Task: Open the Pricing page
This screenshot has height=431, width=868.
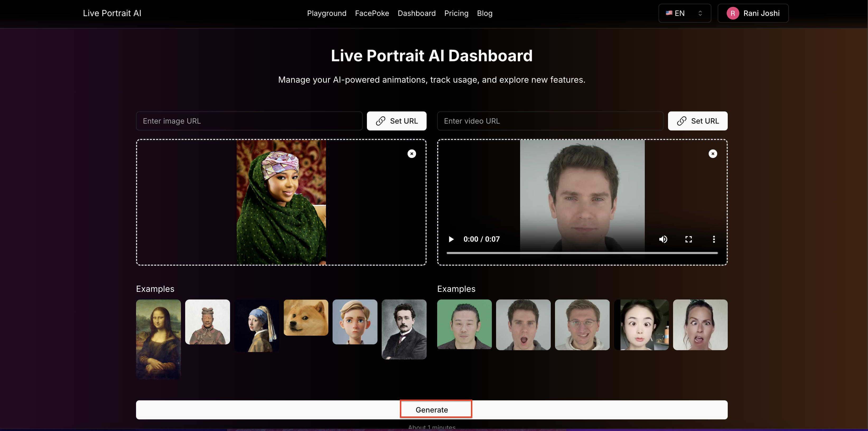Action: click(456, 13)
